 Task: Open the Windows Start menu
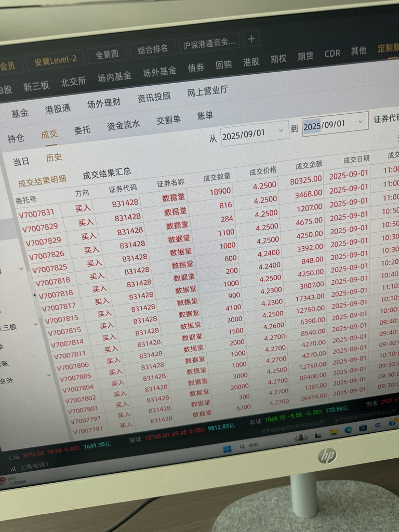[x=228, y=449]
